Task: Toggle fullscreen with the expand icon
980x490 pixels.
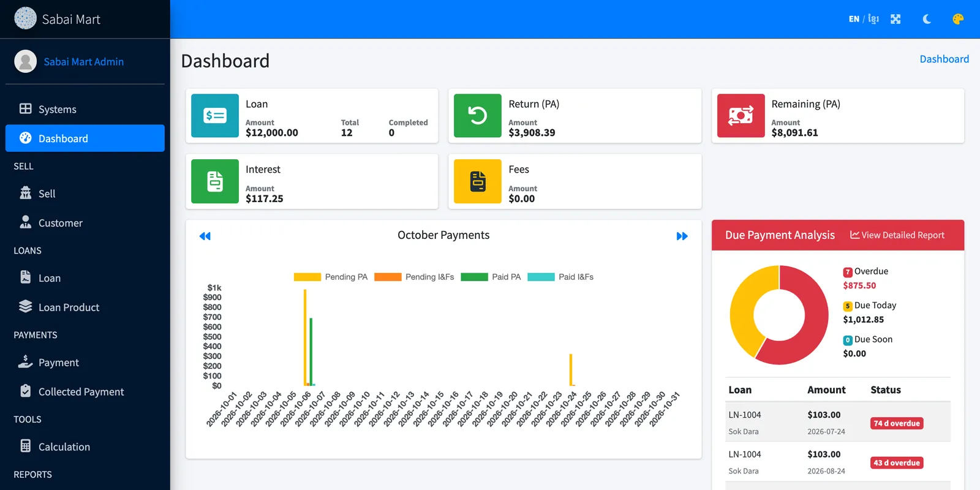Action: coord(895,19)
